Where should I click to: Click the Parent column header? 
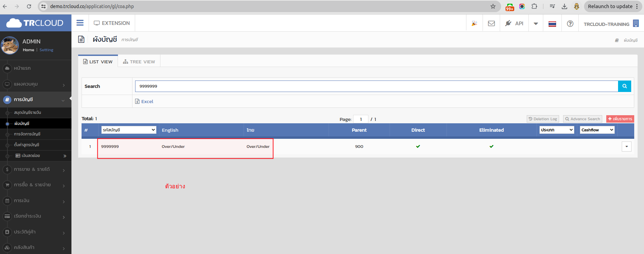(x=359, y=130)
